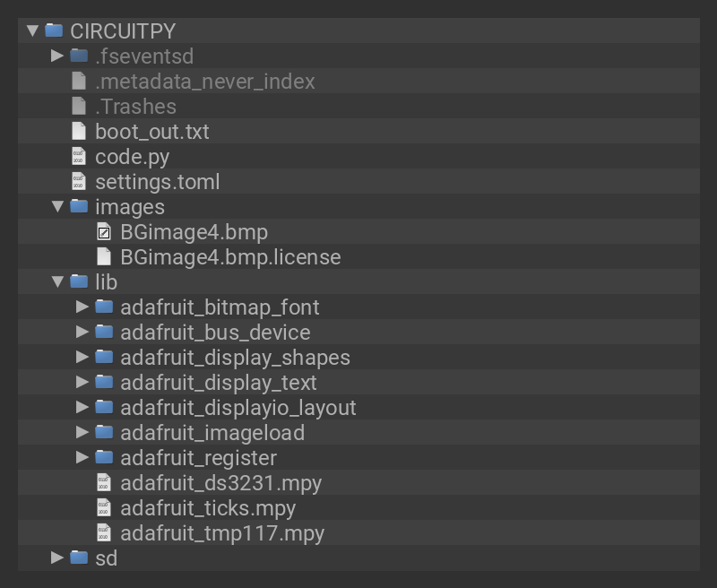Screen dimensions: 717x588
Task: Click the CIRCUITPY drive folder icon
Action: [54, 30]
